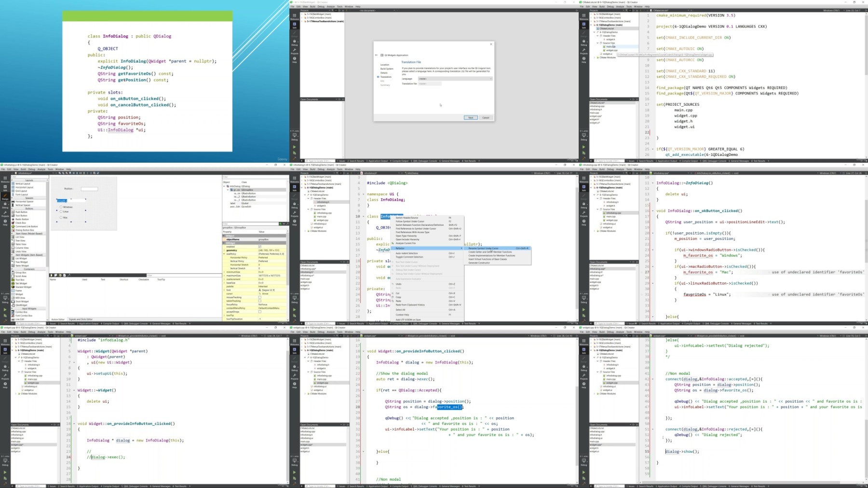Choose the Tree View item widget
This screenshot has height=488, width=868.
[20, 241]
